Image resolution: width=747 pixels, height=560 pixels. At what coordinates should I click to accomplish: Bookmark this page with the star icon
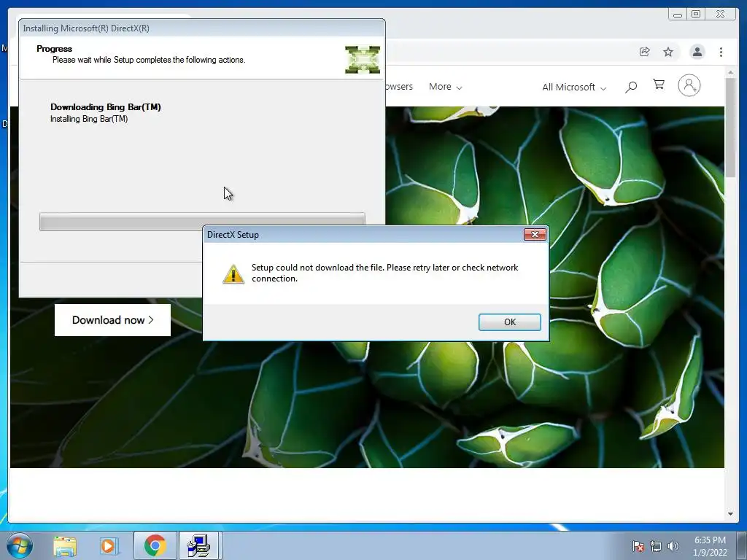click(x=668, y=52)
